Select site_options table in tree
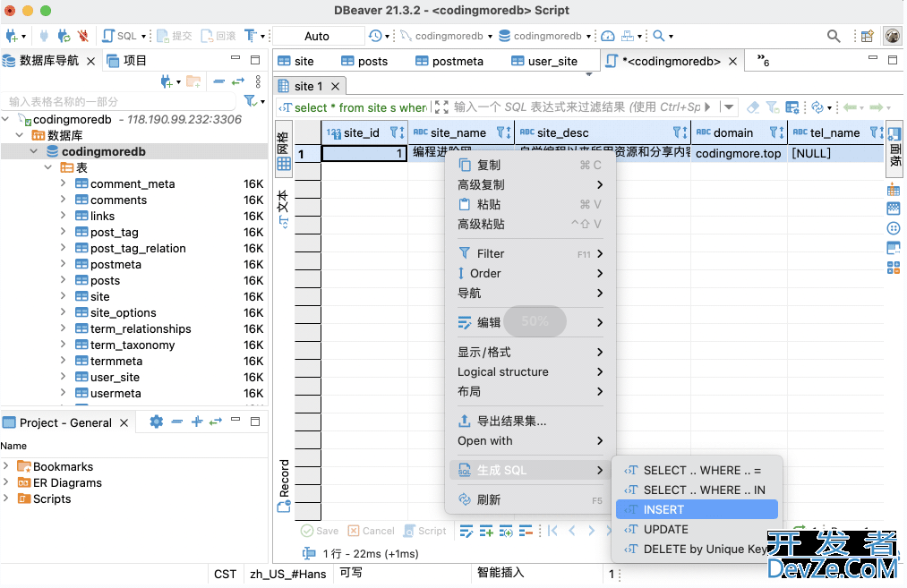Viewport: 907px width, 588px height. coord(124,312)
